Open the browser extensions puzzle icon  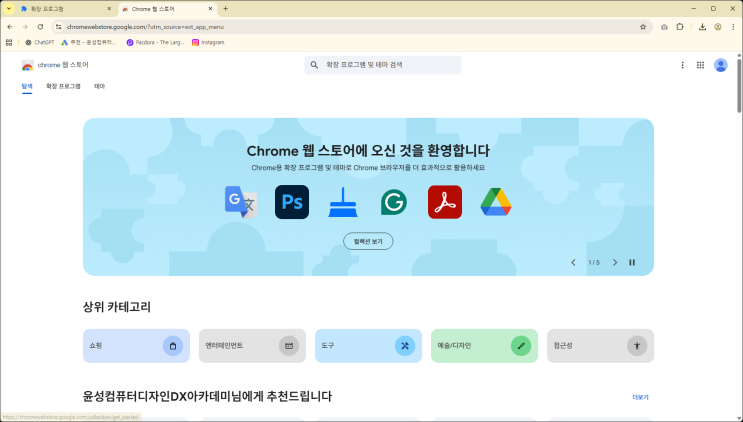[x=680, y=27]
